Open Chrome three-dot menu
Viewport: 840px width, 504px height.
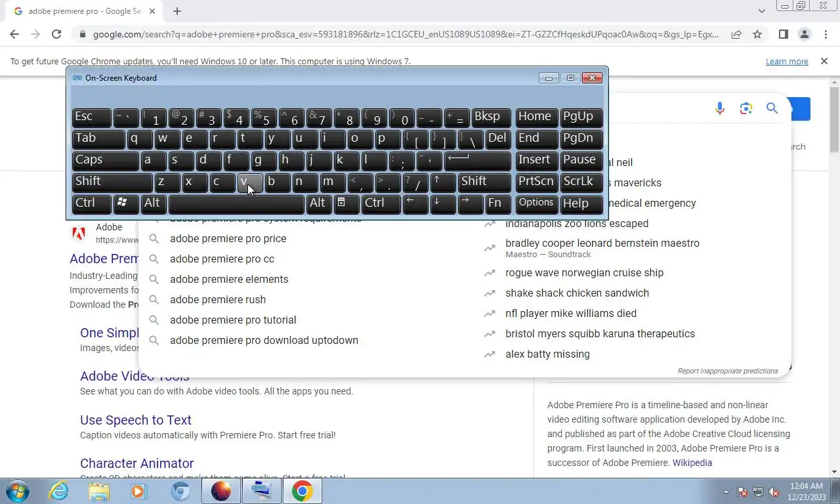pos(825,35)
